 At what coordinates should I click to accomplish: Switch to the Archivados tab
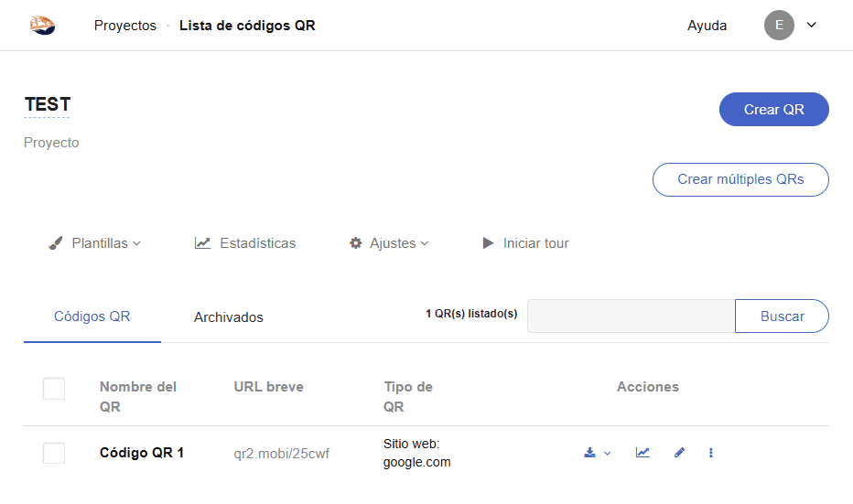[x=229, y=317]
